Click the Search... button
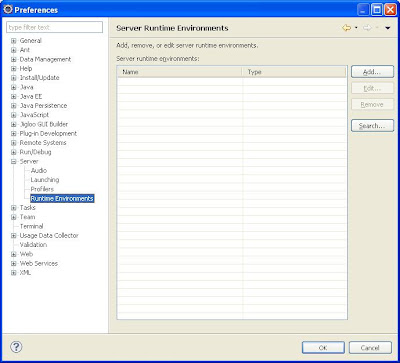The image size is (400, 363). tap(372, 126)
